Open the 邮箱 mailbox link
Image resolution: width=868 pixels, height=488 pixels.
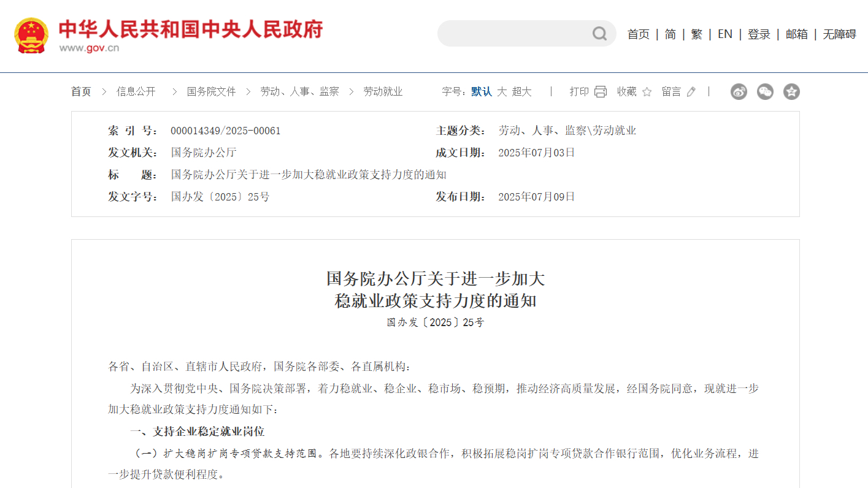click(797, 34)
